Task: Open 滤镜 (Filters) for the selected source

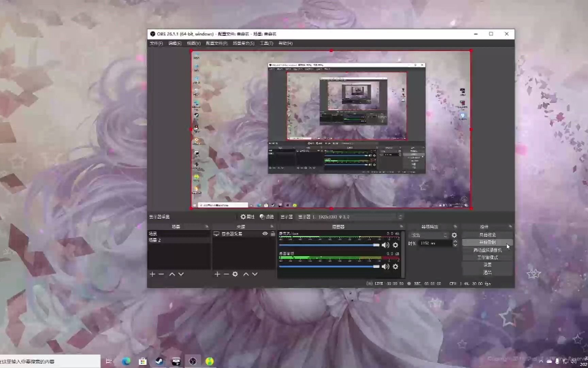Action: pyautogui.click(x=267, y=217)
